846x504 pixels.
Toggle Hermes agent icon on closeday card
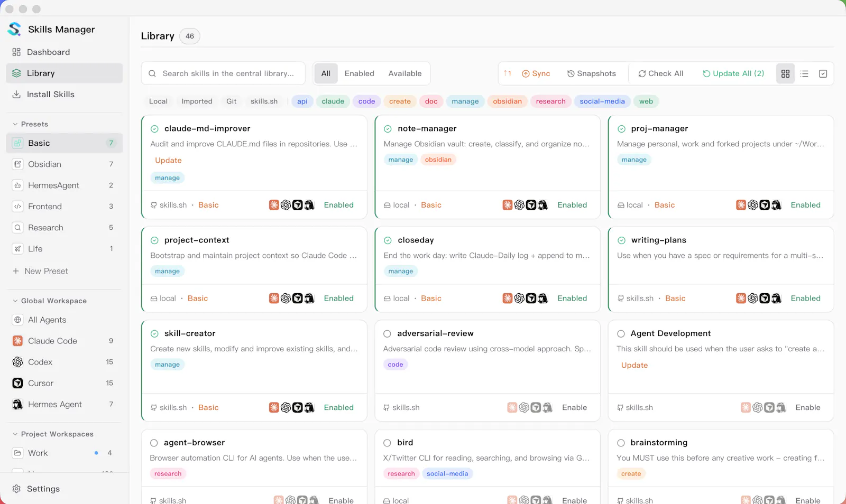click(x=542, y=298)
